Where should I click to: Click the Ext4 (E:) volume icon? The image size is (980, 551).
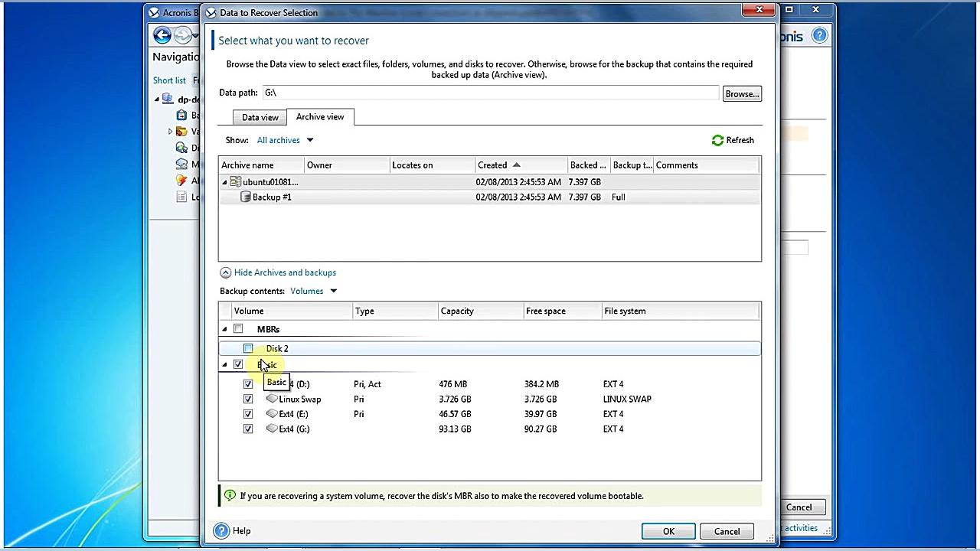click(272, 414)
